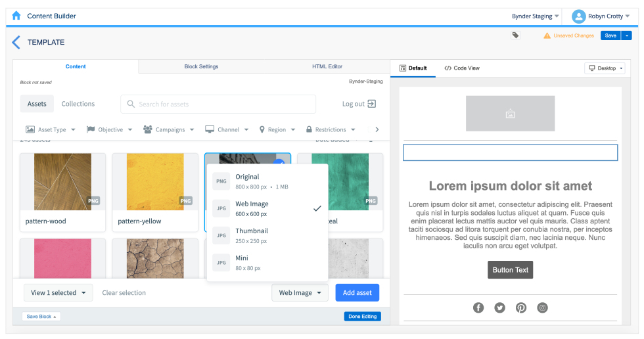Go back with the TEMPLATE arrow
The image size is (644, 339).
tap(16, 42)
